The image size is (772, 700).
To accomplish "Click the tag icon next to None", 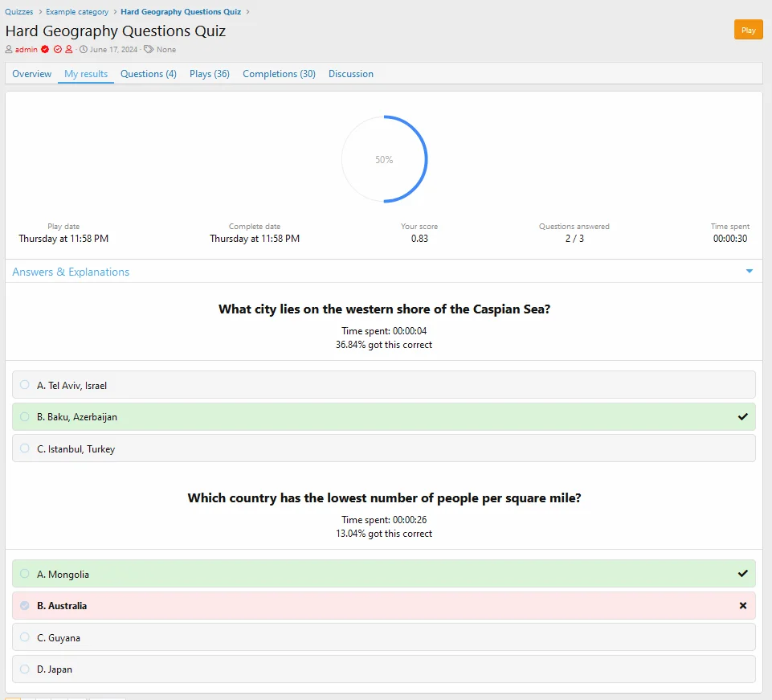I will coord(148,50).
